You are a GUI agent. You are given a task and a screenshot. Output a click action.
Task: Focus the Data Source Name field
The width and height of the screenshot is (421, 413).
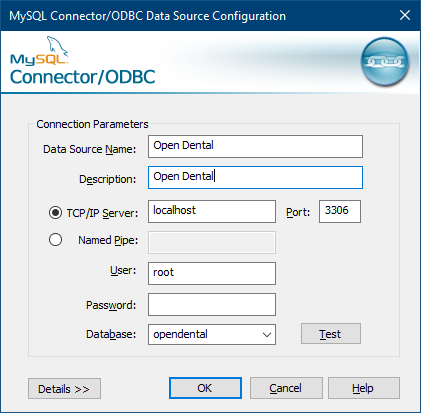pyautogui.click(x=255, y=146)
